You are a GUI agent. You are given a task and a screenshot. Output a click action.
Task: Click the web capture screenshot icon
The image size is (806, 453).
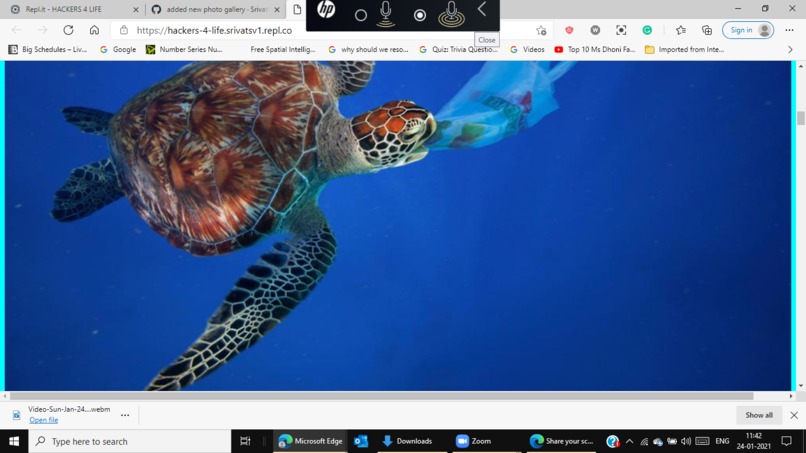tap(621, 30)
